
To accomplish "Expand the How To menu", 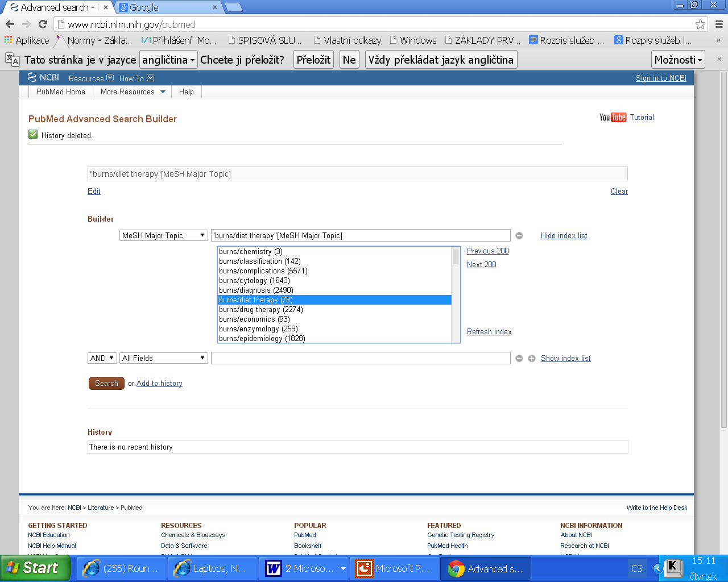I will coord(136,78).
